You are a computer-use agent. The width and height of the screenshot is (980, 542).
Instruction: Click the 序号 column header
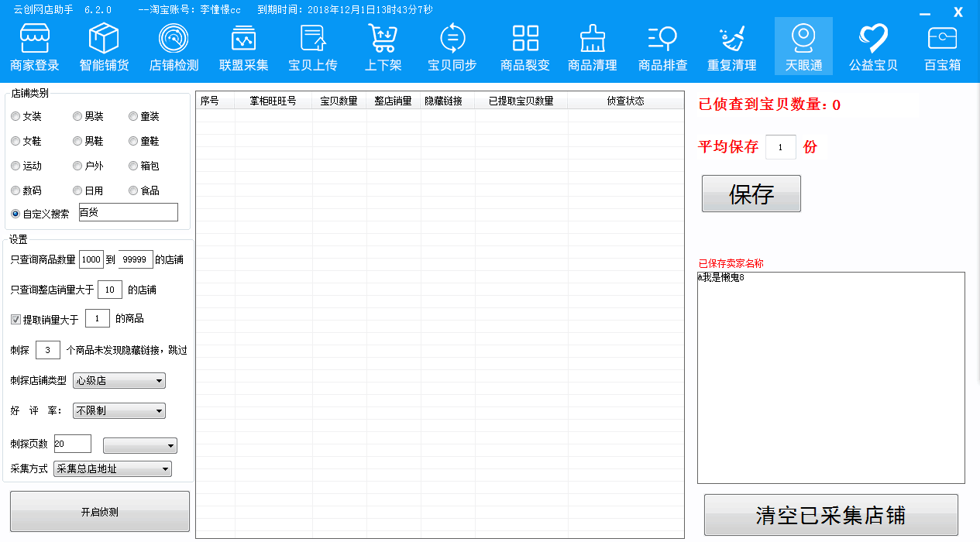[215, 101]
